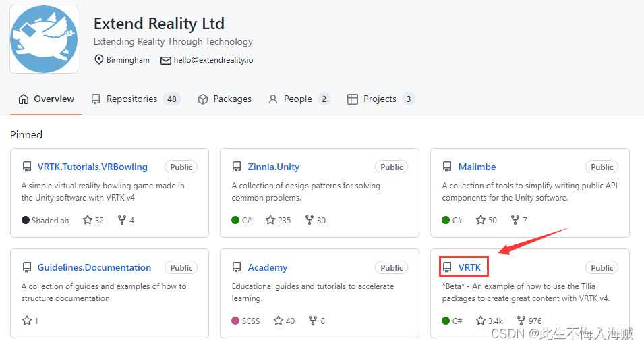Click the Pinned section heading

click(x=26, y=135)
